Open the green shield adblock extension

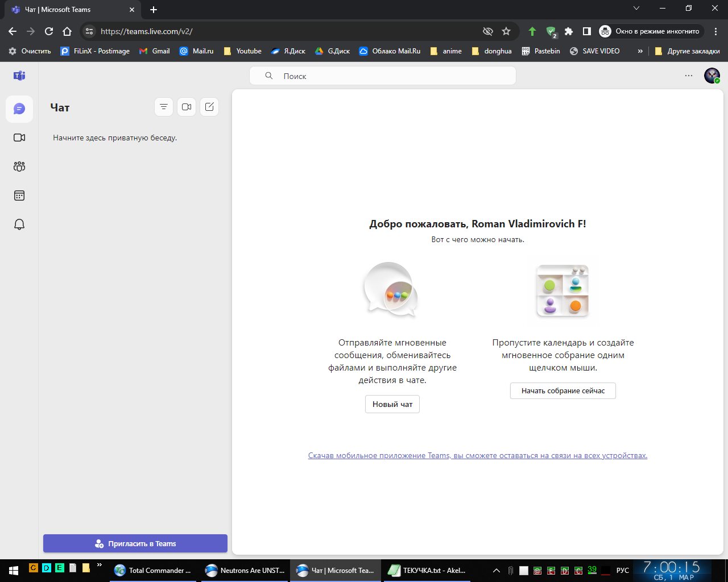pyautogui.click(x=551, y=32)
